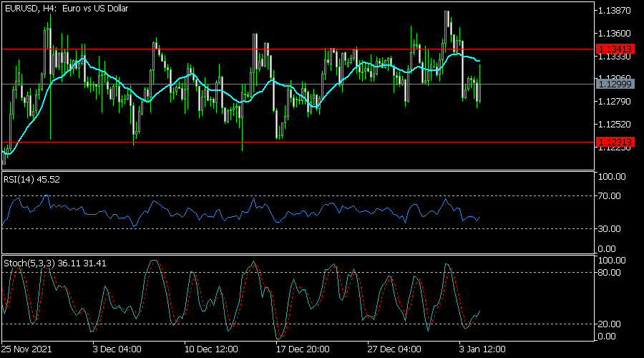
Task: Click the 25 Nov 2021 date label
Action: coord(26,349)
